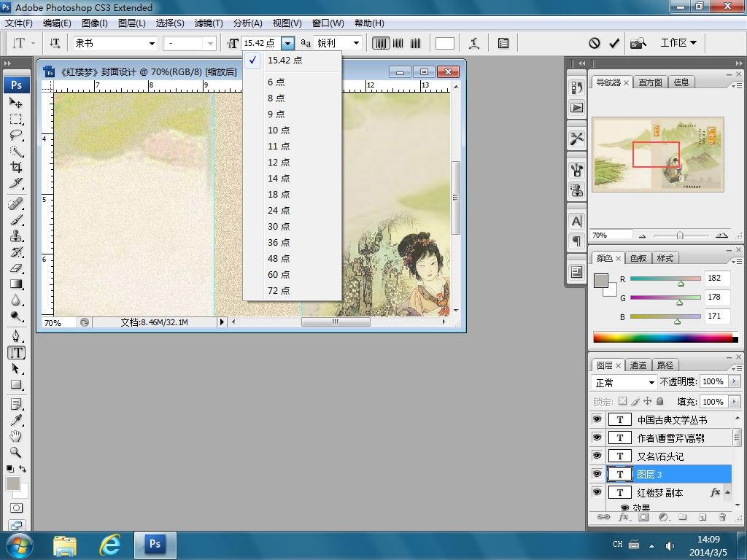Image resolution: width=747 pixels, height=560 pixels.
Task: Choose 12 点 font size
Action: [x=292, y=163]
